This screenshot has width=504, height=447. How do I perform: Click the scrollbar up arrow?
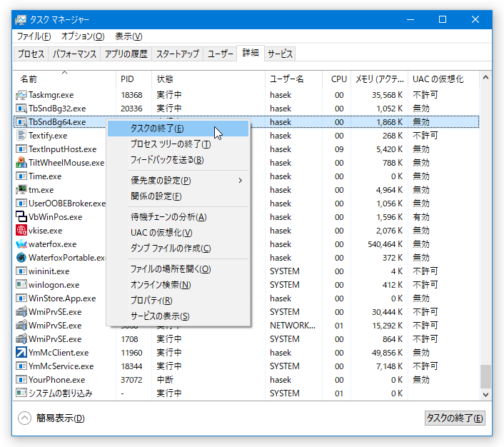click(x=485, y=78)
